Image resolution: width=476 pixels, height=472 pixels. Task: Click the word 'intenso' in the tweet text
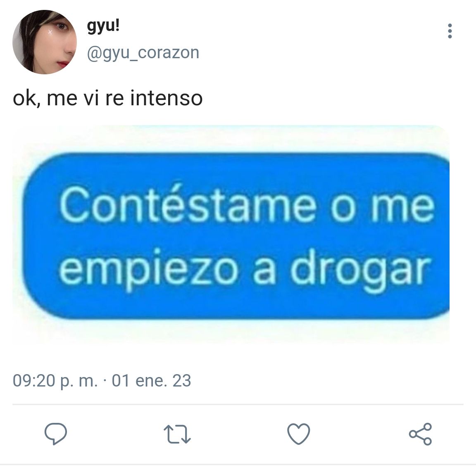pyautogui.click(x=167, y=98)
